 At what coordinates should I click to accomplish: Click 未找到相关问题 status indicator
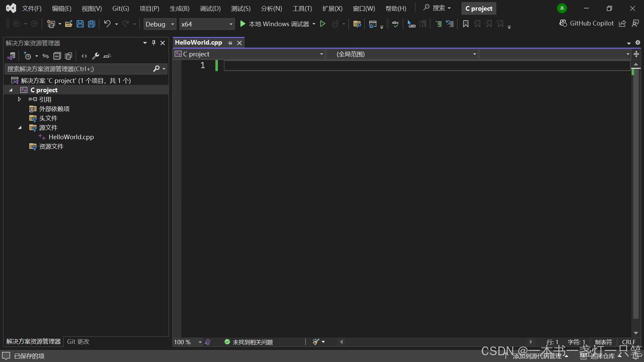249,342
